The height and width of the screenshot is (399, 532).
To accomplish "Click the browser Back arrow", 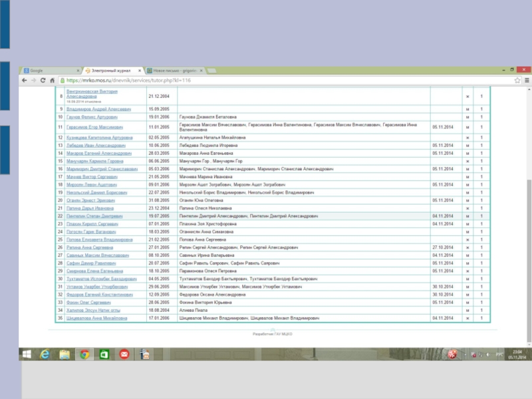I will pyautogui.click(x=25, y=80).
